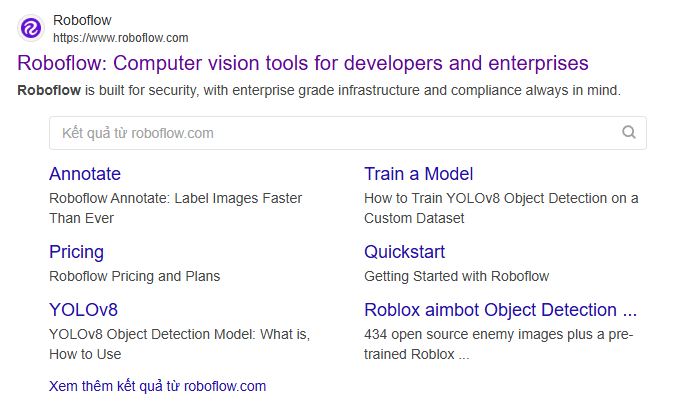Open the Pricing sitelink
The width and height of the screenshot is (676, 403).
[76, 252]
